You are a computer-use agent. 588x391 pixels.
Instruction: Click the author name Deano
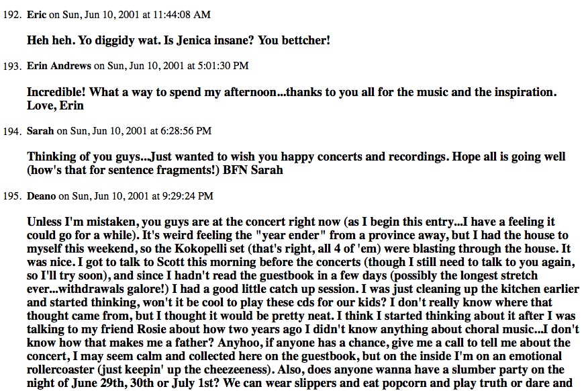click(x=41, y=196)
